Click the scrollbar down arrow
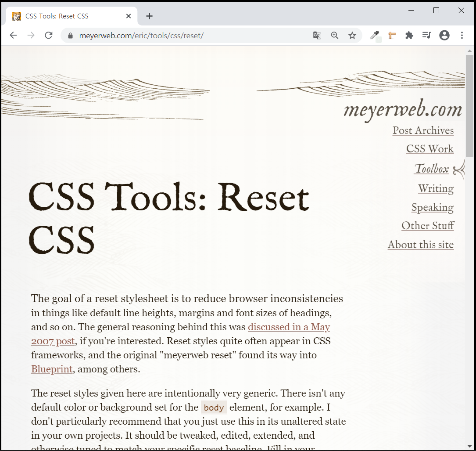Image resolution: width=476 pixels, height=451 pixels. point(469,447)
